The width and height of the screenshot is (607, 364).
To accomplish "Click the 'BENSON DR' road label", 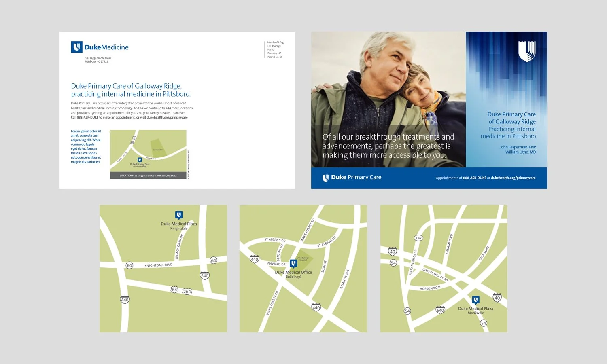I will (x=280, y=252).
